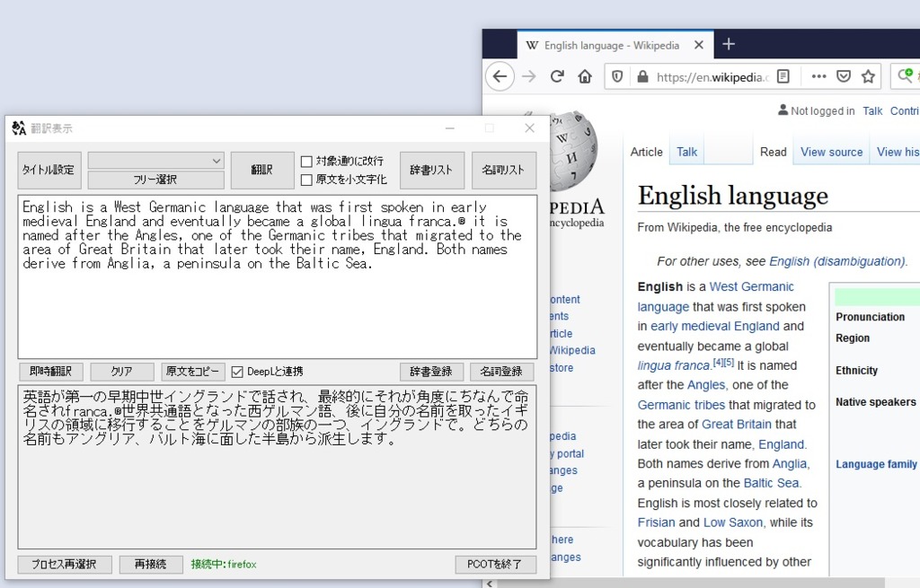Open the Germanic tribes link

(x=681, y=405)
